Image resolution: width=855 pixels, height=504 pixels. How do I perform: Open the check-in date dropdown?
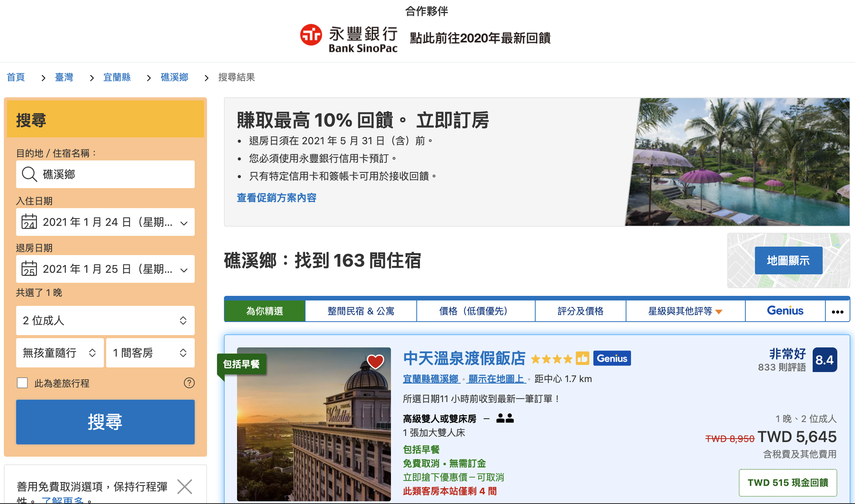point(105,222)
